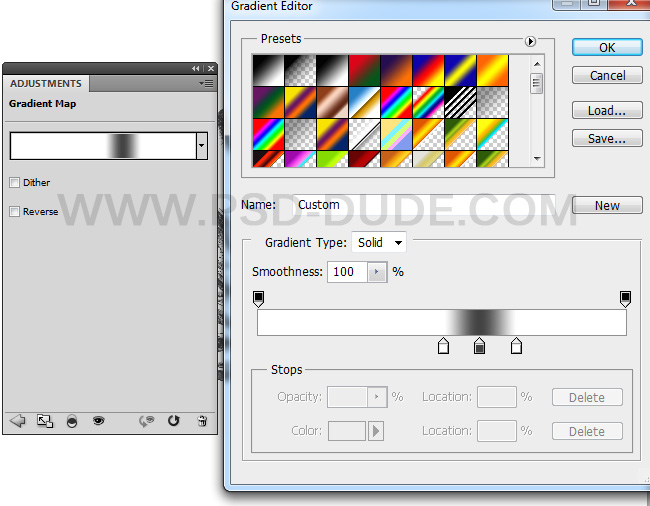Choose the Transparent Rainbow preset
This screenshot has height=506, width=650.
[428, 102]
